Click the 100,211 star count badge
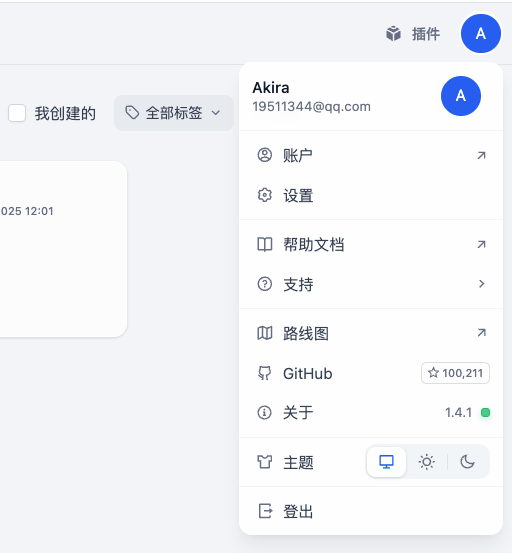The width and height of the screenshot is (512, 553). coord(455,373)
